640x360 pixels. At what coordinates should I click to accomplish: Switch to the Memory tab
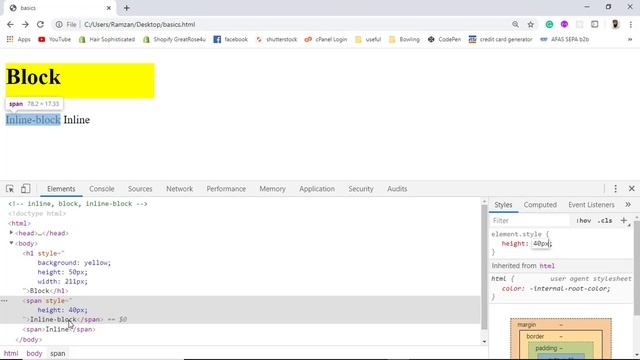[272, 189]
